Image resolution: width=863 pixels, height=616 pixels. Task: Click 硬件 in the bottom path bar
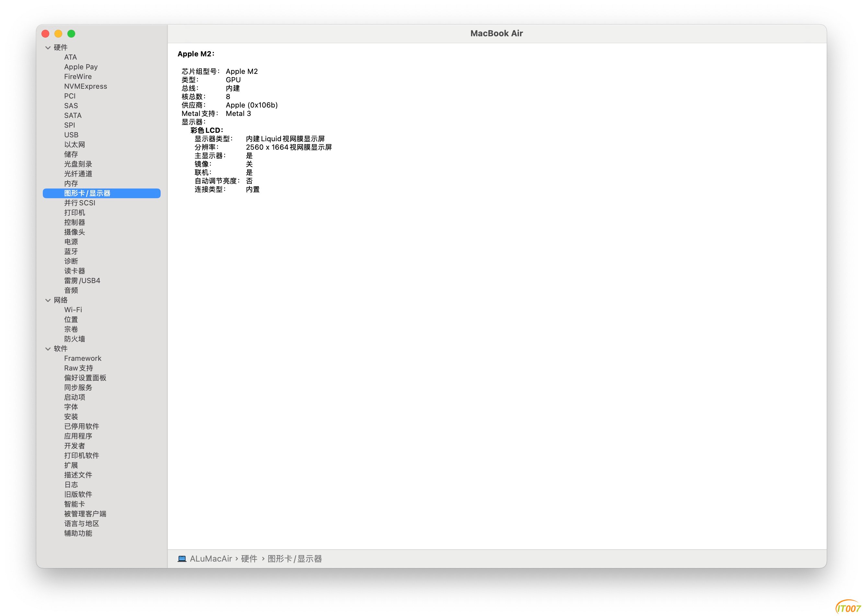[249, 559]
